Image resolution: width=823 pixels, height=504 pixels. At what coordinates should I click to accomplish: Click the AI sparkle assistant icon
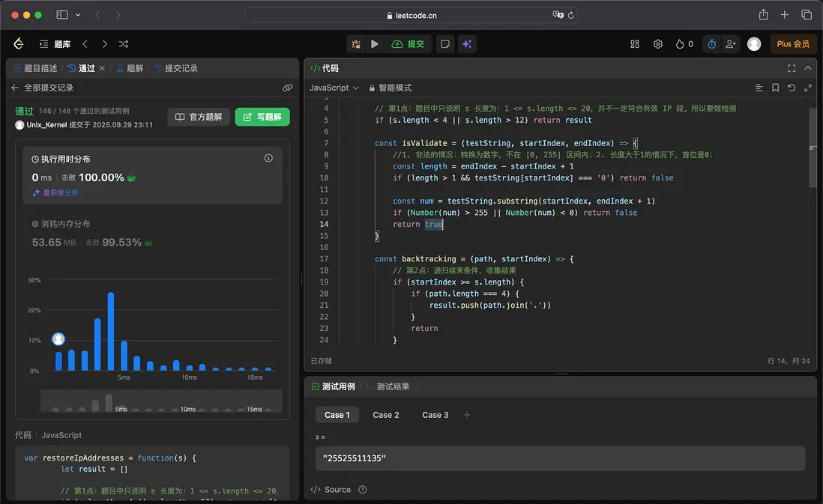(x=467, y=44)
